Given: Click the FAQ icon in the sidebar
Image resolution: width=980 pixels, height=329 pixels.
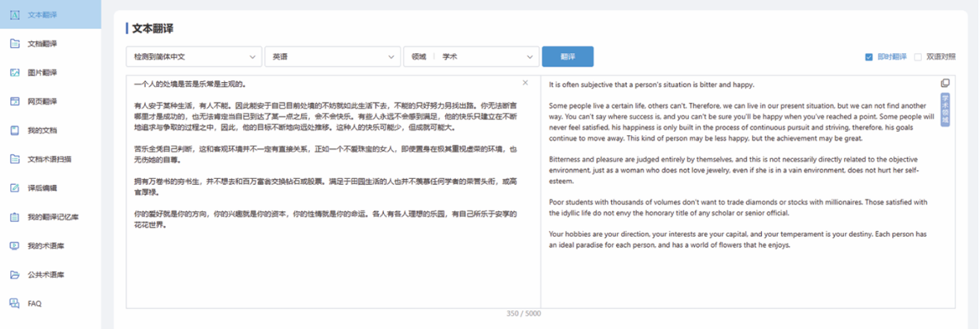Looking at the screenshot, I should [15, 303].
